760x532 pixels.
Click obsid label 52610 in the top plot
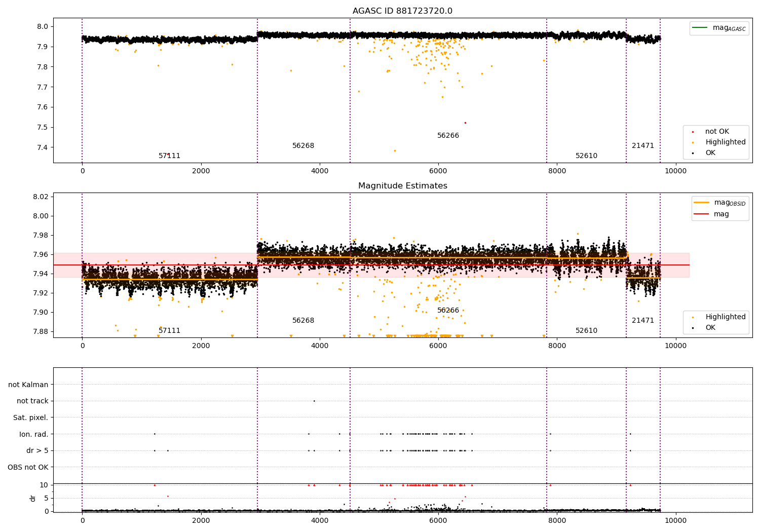(x=586, y=156)
